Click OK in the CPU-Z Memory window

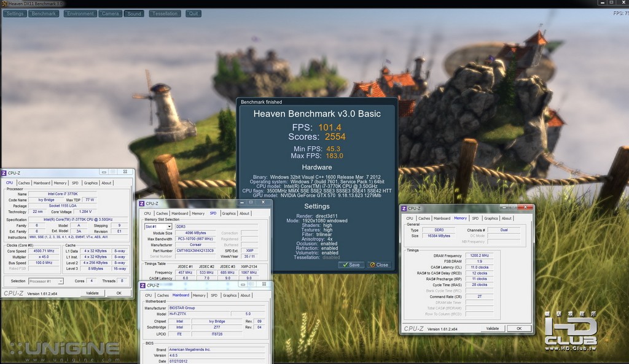519,328
